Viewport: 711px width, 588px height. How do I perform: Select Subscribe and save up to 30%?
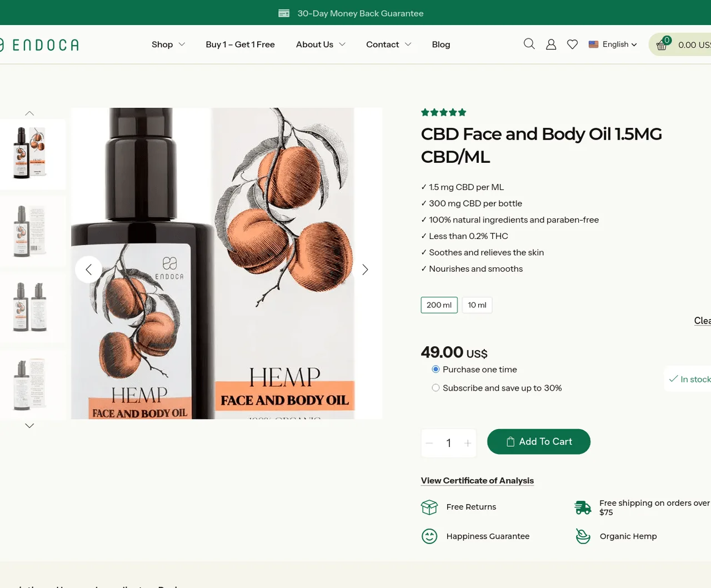[435, 388]
